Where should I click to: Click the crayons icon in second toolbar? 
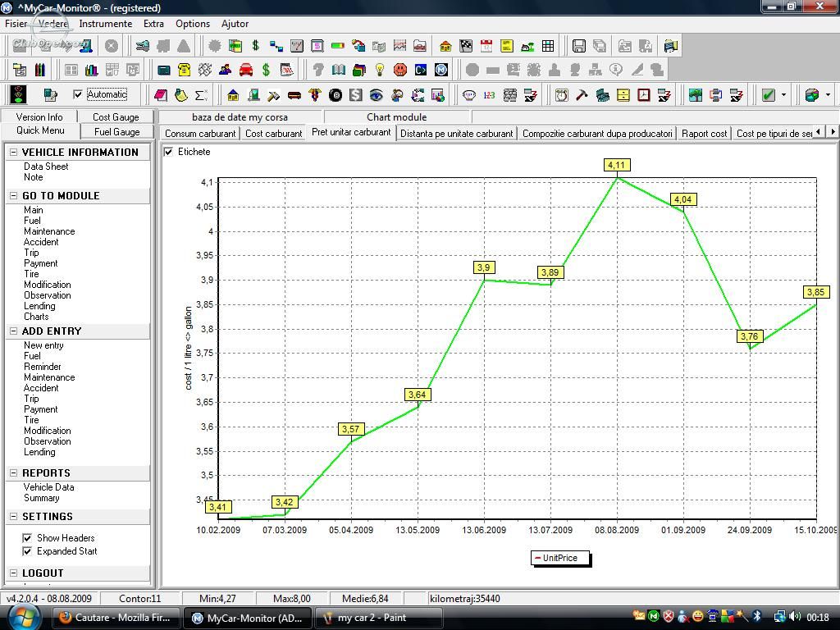(40, 70)
